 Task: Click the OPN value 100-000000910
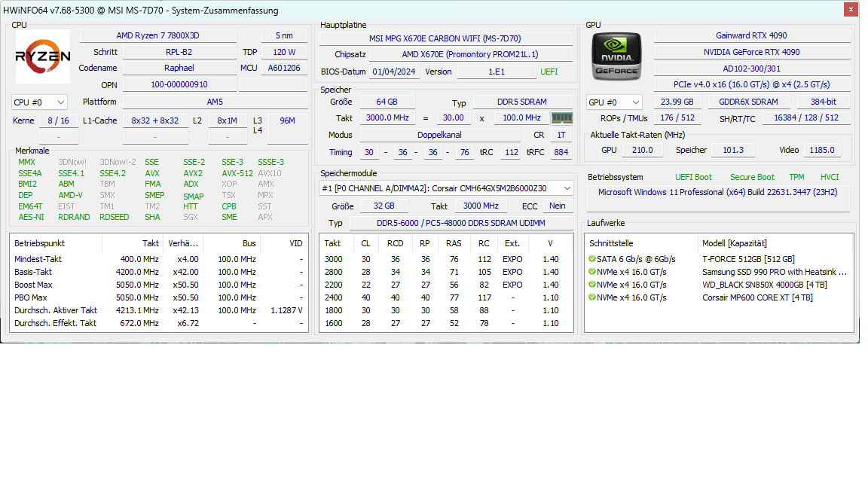pyautogui.click(x=179, y=84)
